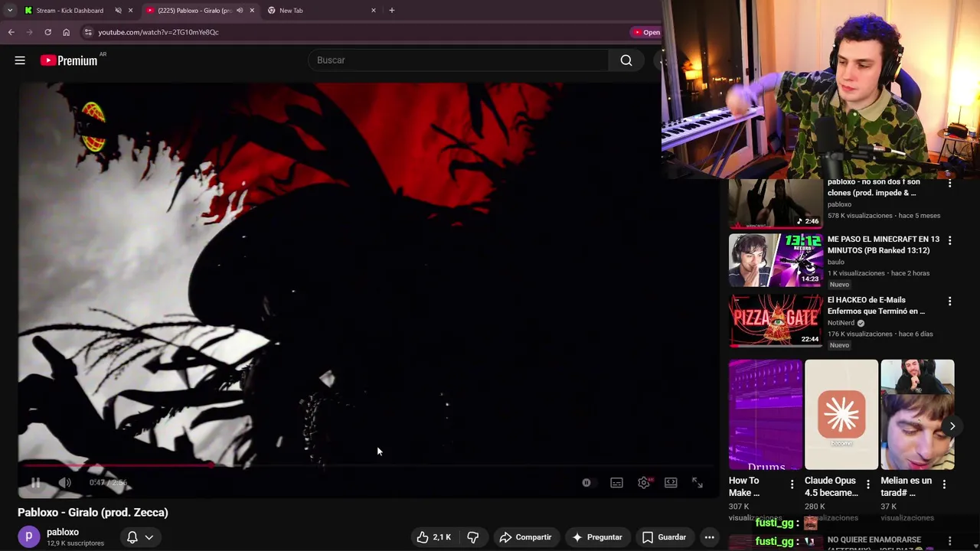Open more actions ellipsis under the video
980x551 pixels.
pyautogui.click(x=710, y=537)
